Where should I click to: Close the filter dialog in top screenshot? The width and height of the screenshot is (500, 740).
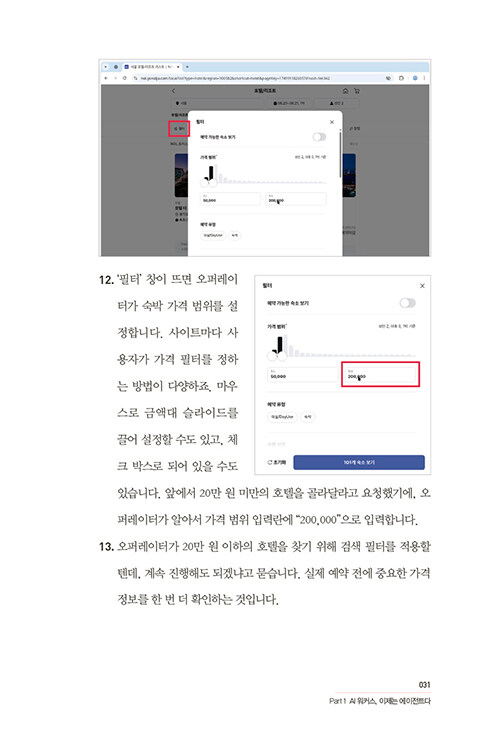coord(332,122)
